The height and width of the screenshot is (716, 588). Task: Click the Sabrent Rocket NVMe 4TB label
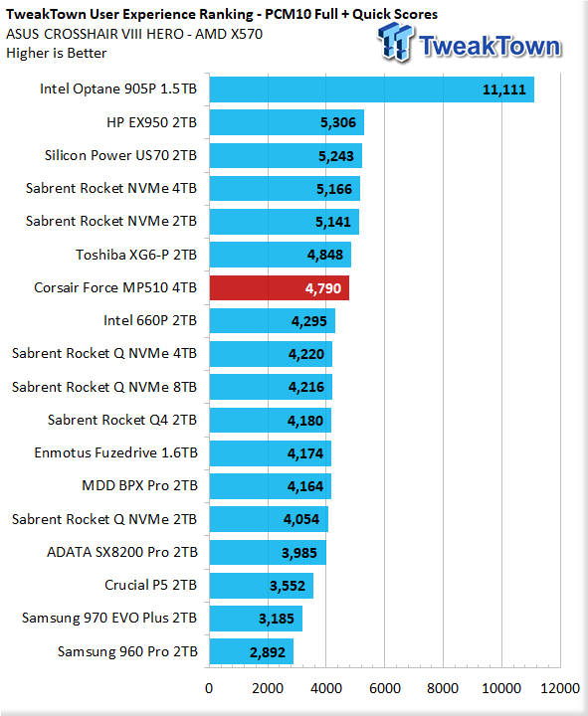[x=111, y=188]
